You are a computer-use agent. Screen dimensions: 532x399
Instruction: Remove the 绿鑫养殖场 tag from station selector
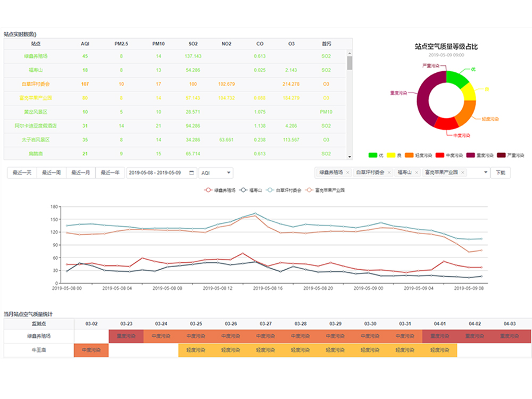tap(347, 173)
